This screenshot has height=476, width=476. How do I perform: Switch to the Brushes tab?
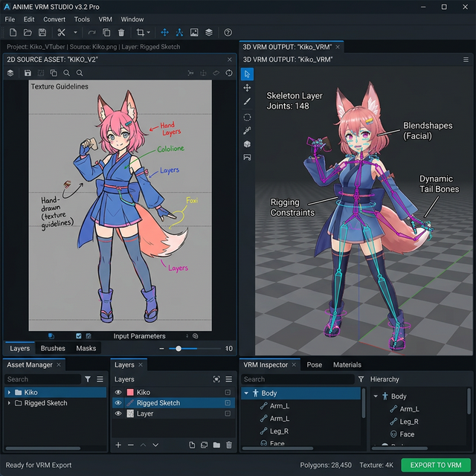coord(53,348)
